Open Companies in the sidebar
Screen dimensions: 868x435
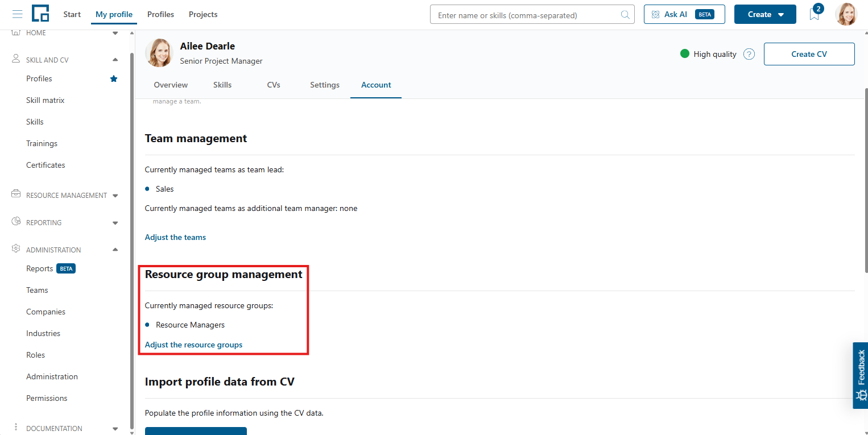[x=46, y=312]
